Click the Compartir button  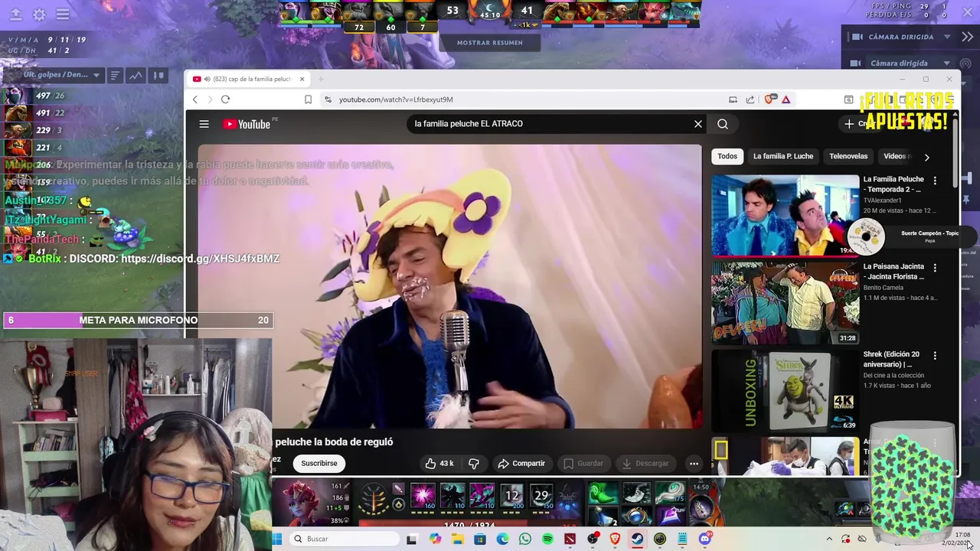coord(521,463)
